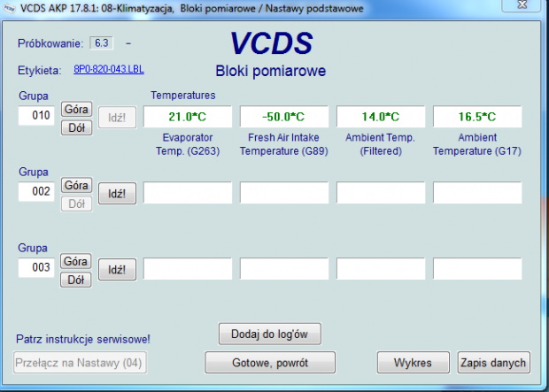Click the evaporator temperature value 21.0*C
Image resolution: width=549 pixels, height=392 pixels.
pyautogui.click(x=188, y=117)
